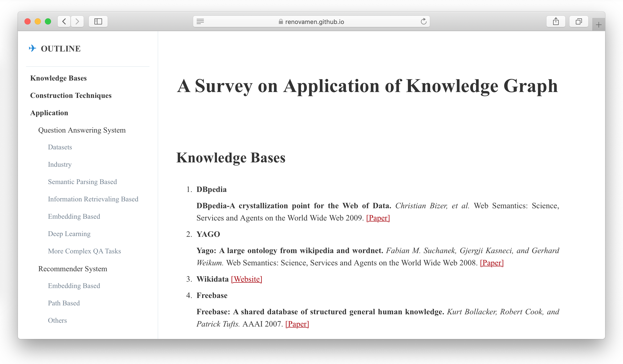
Task: Open Information Retrievaling Based outline entry
Action: (93, 199)
